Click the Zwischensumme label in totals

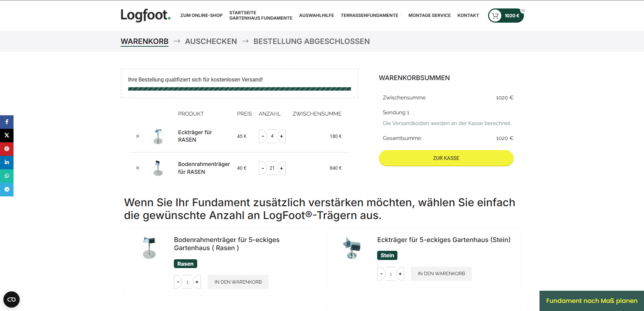(404, 98)
